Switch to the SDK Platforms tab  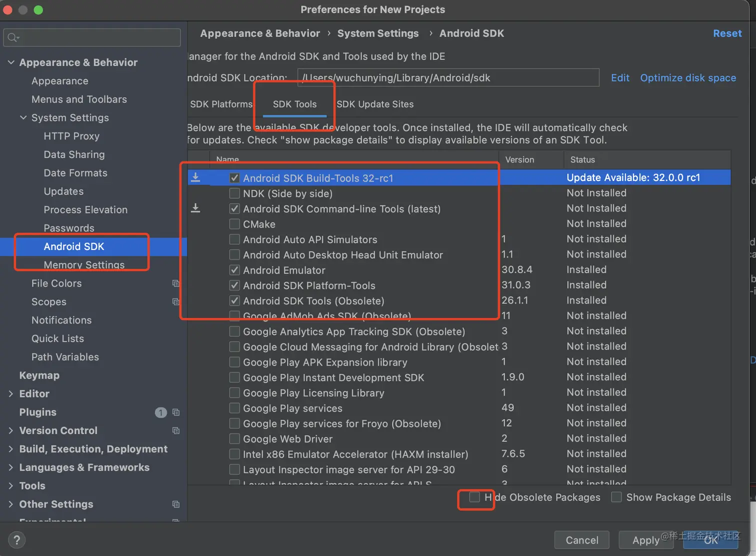[221, 104]
